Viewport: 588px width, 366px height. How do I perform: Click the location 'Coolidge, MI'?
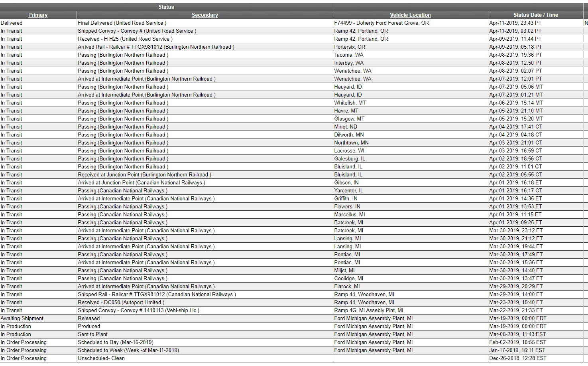tap(349, 278)
